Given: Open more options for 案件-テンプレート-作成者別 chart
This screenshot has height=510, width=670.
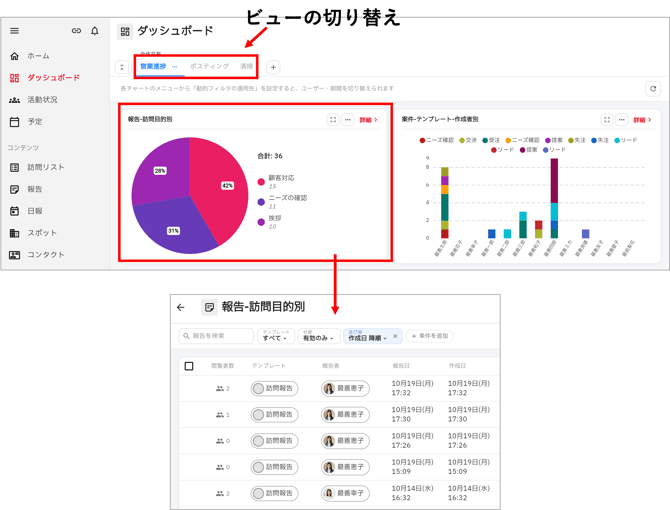Looking at the screenshot, I should [x=622, y=120].
